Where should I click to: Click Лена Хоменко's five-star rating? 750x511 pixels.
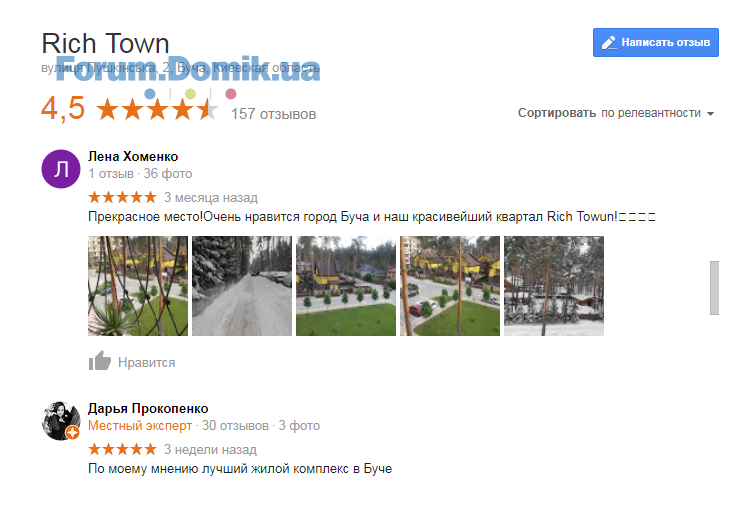(x=122, y=197)
